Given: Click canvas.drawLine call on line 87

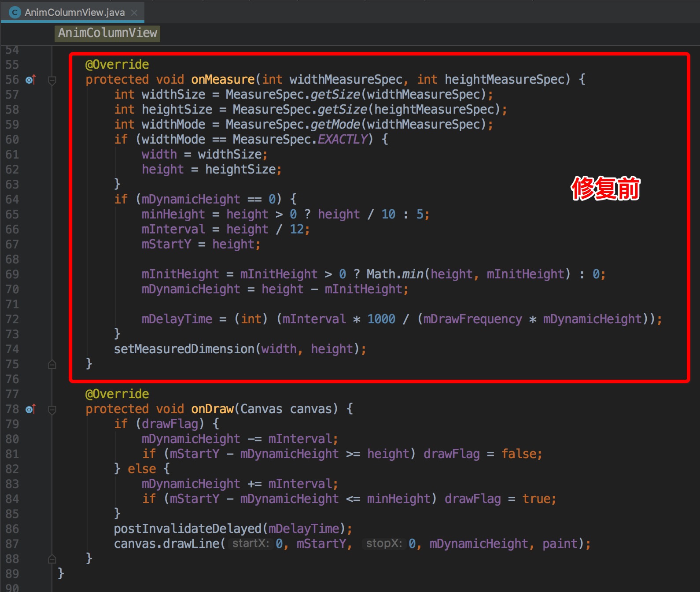Looking at the screenshot, I should tap(166, 544).
